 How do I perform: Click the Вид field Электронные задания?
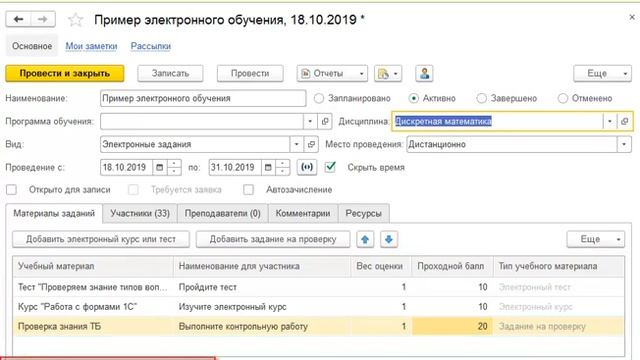click(x=195, y=144)
